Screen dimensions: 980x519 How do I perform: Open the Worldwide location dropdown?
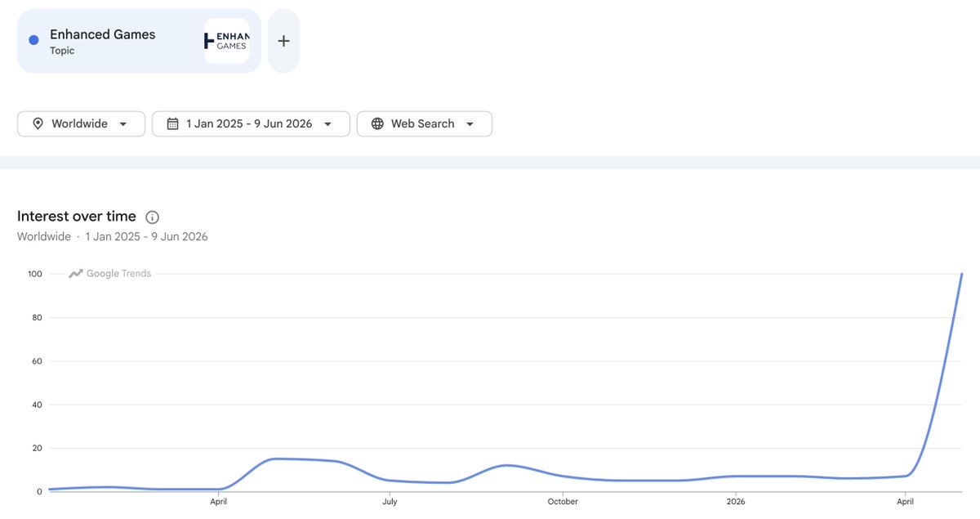[81, 123]
